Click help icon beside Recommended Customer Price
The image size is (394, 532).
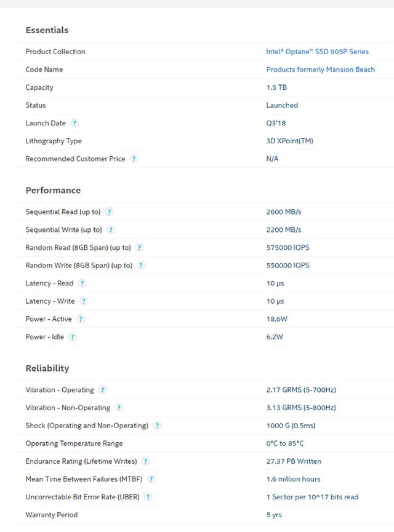point(134,159)
